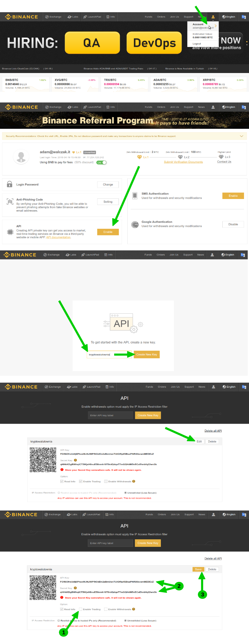Viewport: 249px width, 644px height.
Task: Expand the Security Recommendations notice chevron
Action: (x=241, y=136)
